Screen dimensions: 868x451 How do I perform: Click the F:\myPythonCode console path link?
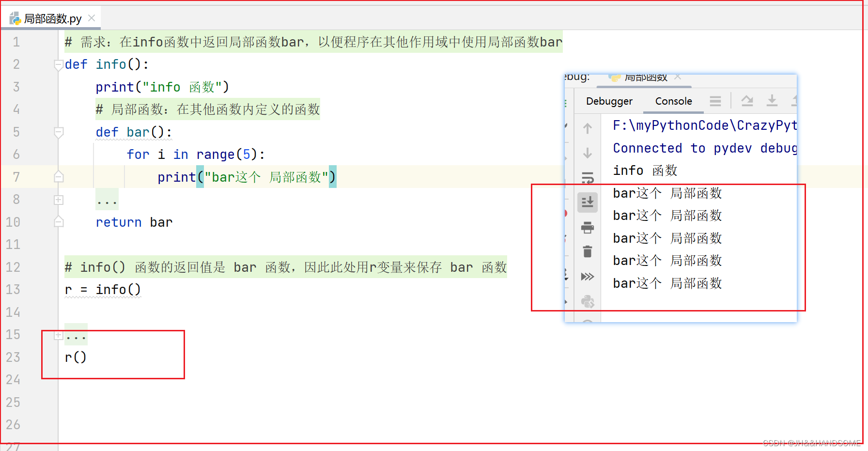(x=705, y=125)
